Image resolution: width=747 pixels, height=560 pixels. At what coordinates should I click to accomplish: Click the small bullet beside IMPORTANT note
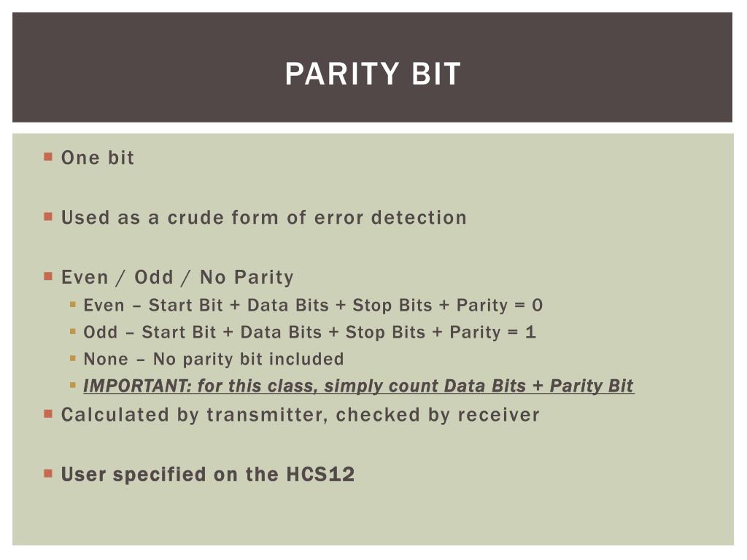[73, 385]
